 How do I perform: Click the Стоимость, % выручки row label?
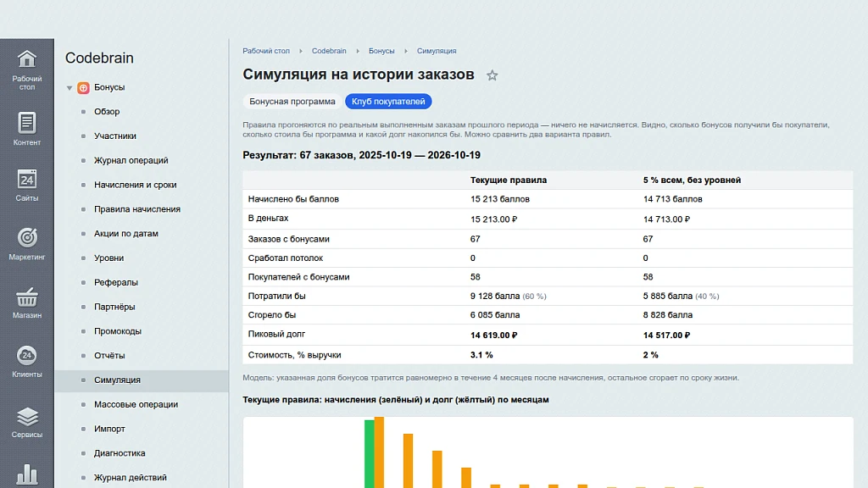click(294, 355)
